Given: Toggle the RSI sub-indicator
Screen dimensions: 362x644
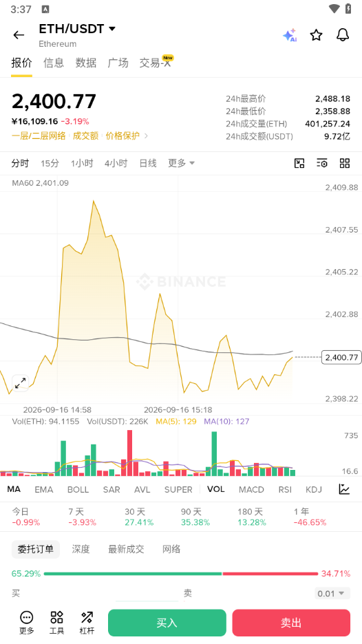Looking at the screenshot, I should (285, 489).
